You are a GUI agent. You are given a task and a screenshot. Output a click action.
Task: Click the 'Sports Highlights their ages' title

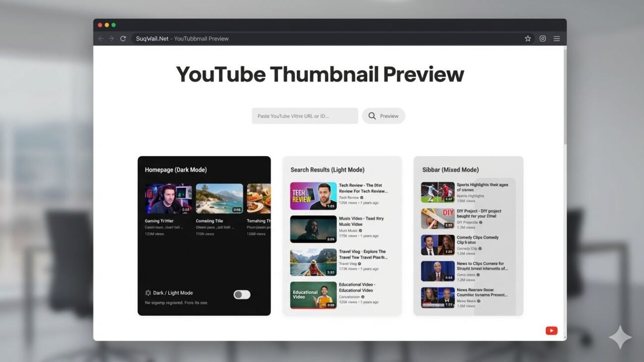click(x=483, y=187)
